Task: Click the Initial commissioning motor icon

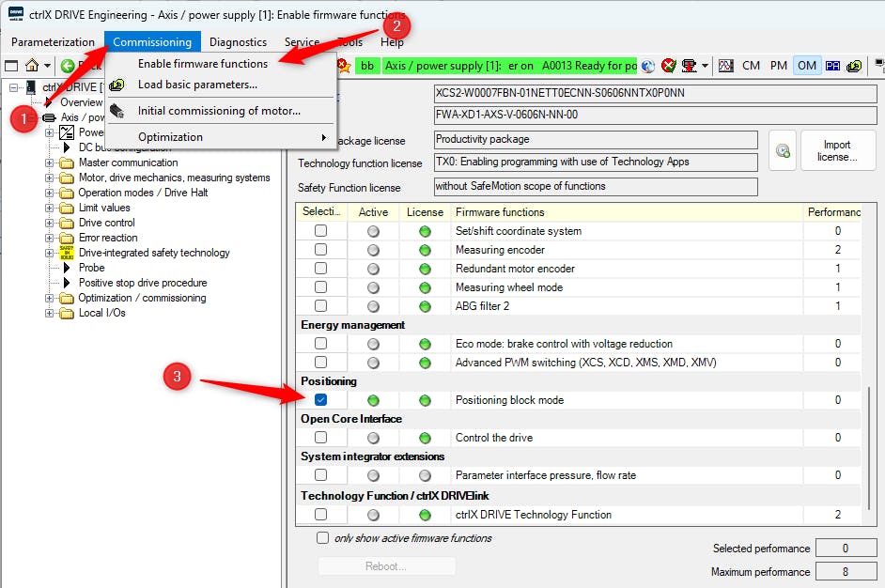Action: 117,111
